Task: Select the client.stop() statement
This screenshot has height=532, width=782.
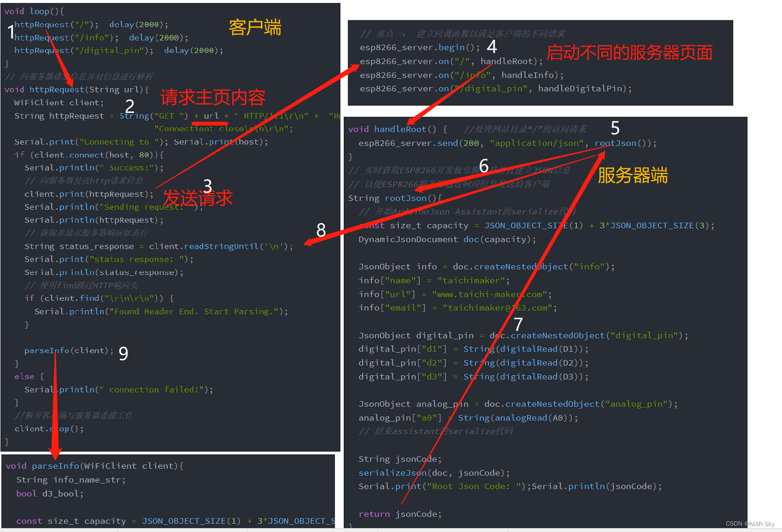Action: click(49, 428)
